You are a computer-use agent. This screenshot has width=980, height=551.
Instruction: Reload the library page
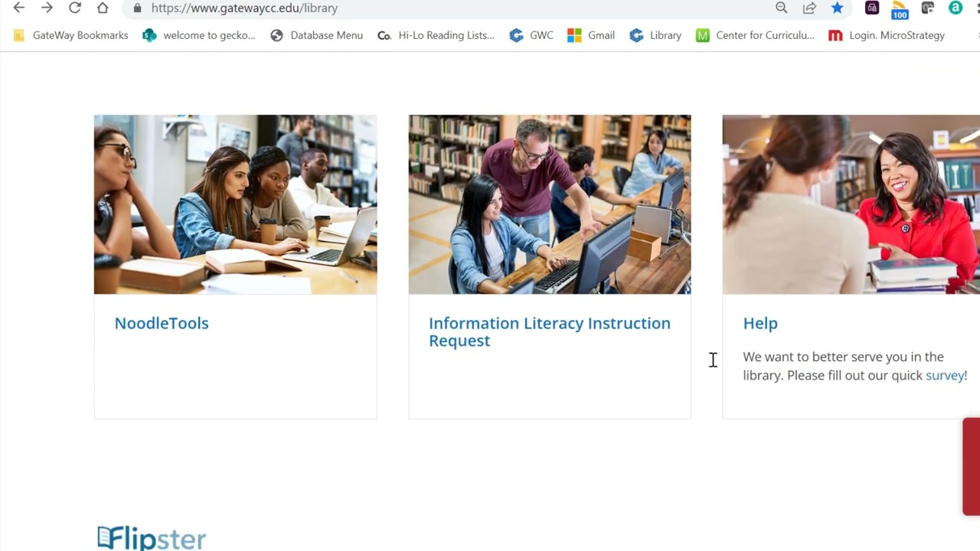click(75, 8)
